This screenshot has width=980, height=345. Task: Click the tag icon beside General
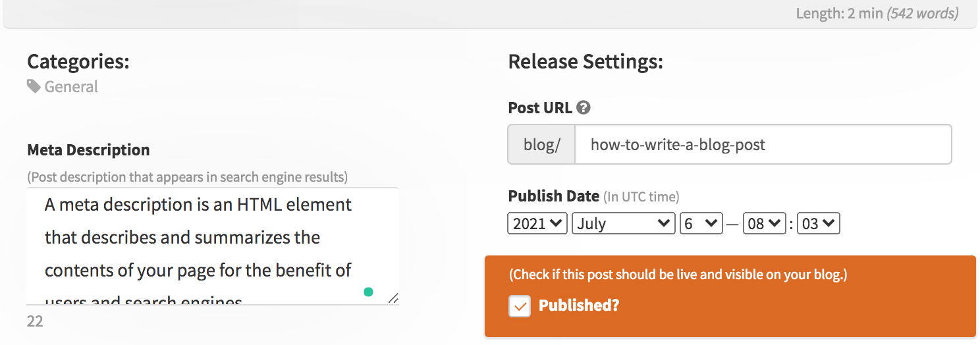click(34, 86)
